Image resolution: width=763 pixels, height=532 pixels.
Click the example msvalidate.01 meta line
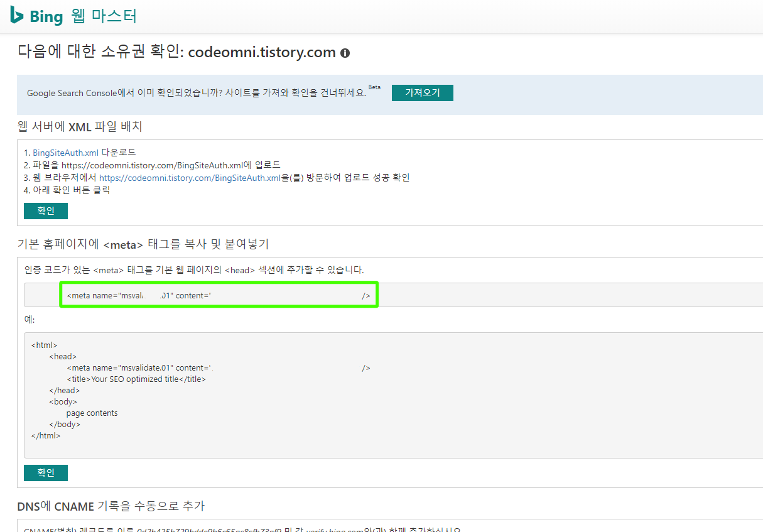(219, 368)
